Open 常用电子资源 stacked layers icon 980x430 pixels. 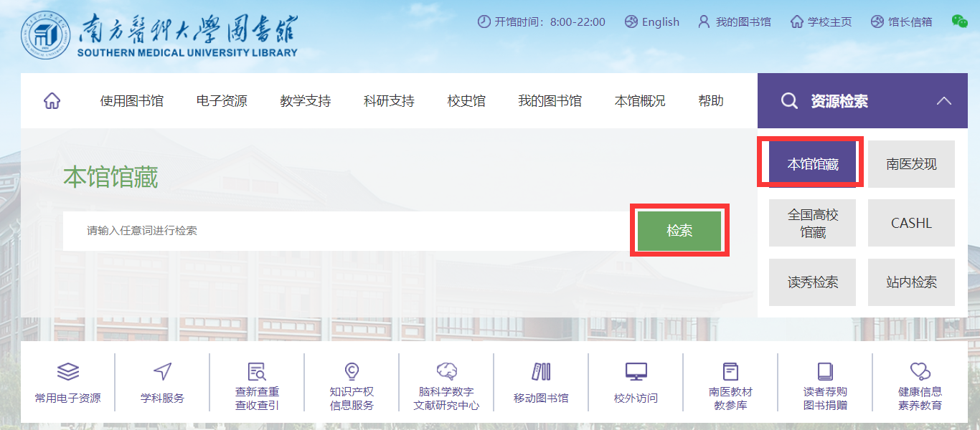tap(68, 371)
